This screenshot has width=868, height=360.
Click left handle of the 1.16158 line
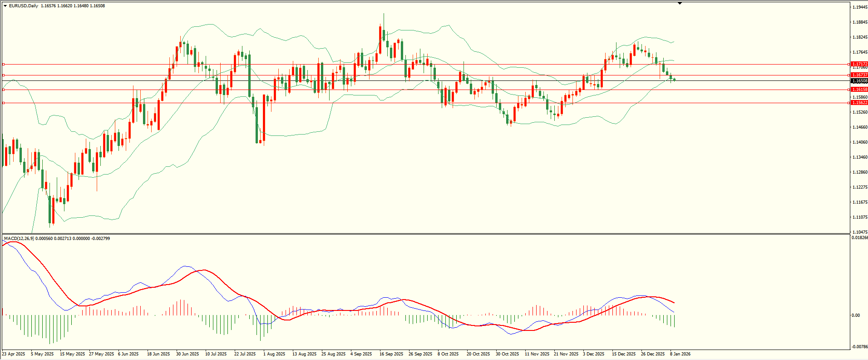tap(4, 90)
